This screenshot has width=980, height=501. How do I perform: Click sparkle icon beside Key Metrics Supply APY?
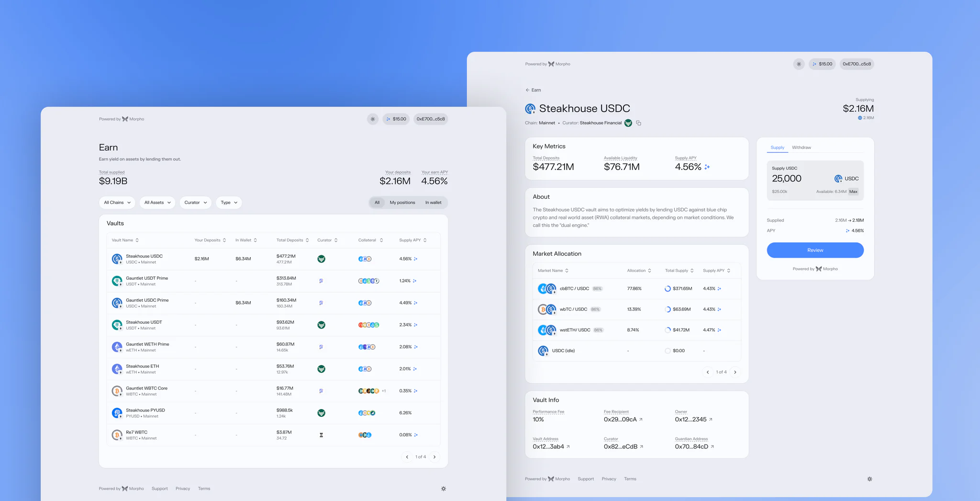[x=707, y=167]
